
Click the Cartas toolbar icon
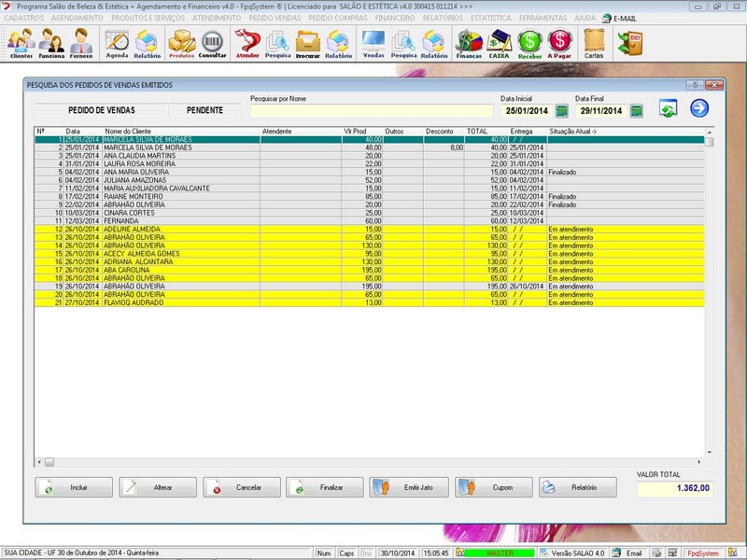(593, 41)
